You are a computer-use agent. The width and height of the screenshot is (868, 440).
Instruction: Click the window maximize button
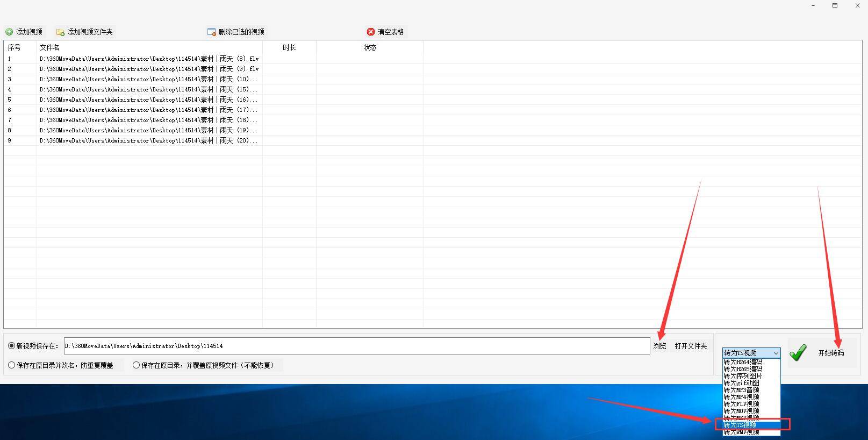point(835,5)
